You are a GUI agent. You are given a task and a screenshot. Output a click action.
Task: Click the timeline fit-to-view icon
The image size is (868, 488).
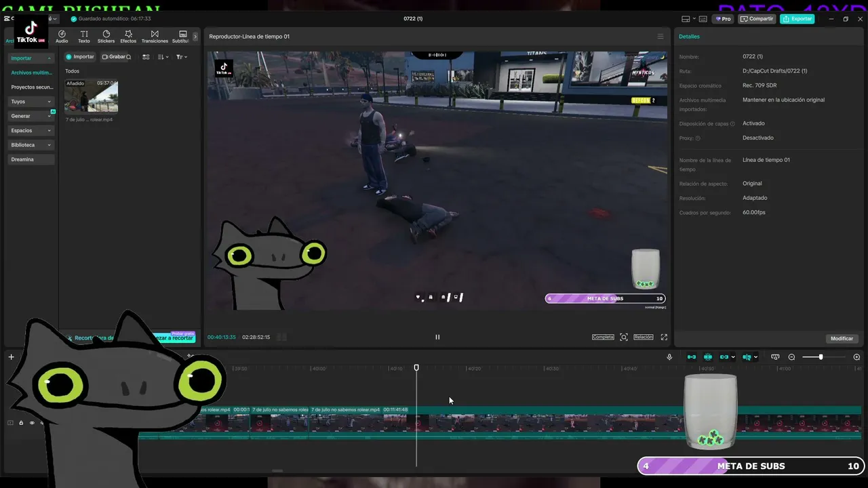775,357
